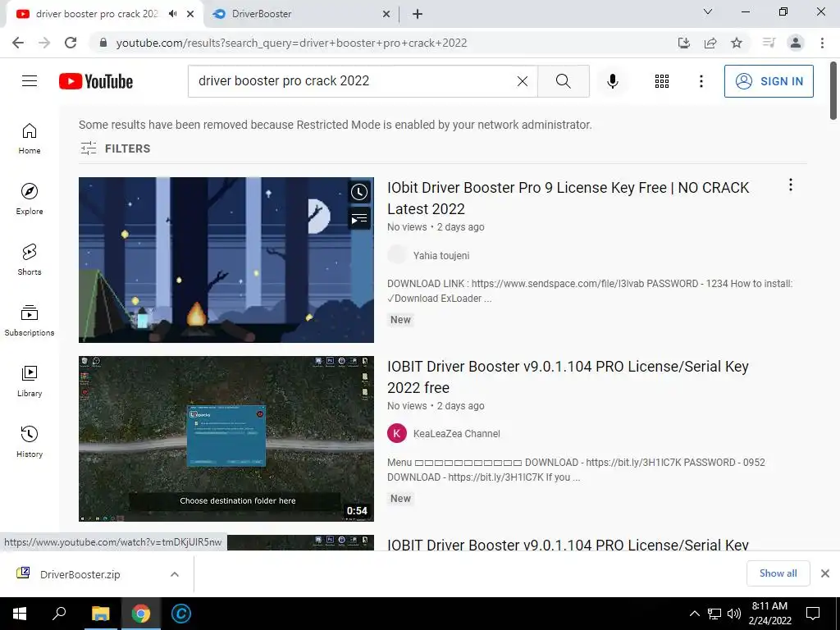Screen dimensions: 840x630
Task: Open Chrome three-dot menu
Action: tap(822, 43)
